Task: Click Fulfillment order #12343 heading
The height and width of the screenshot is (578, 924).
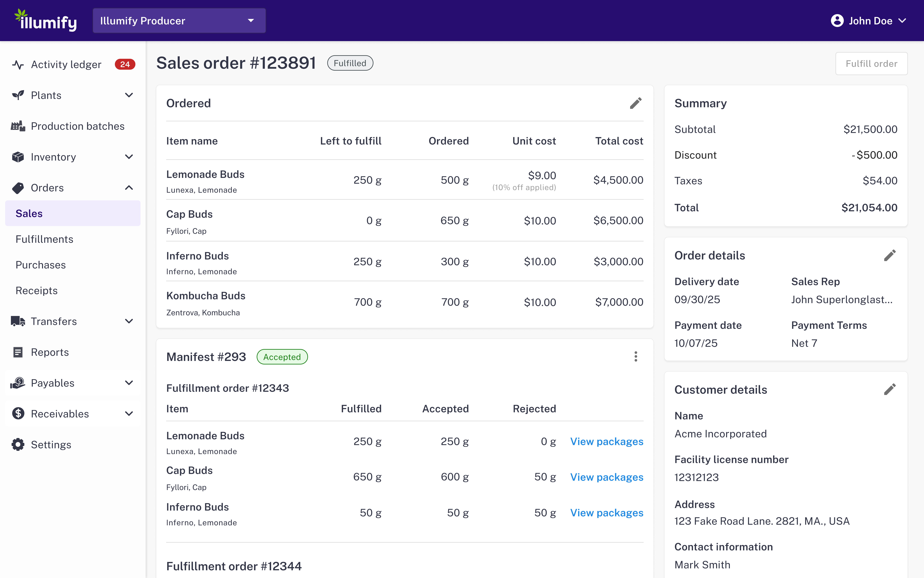Action: click(x=228, y=388)
